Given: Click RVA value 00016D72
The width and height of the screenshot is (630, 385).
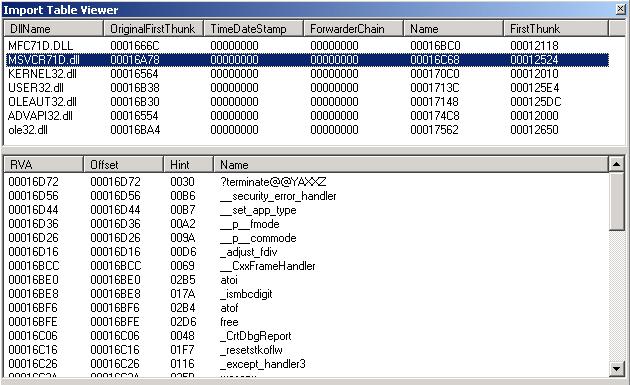Looking at the screenshot, I should pos(33,182).
